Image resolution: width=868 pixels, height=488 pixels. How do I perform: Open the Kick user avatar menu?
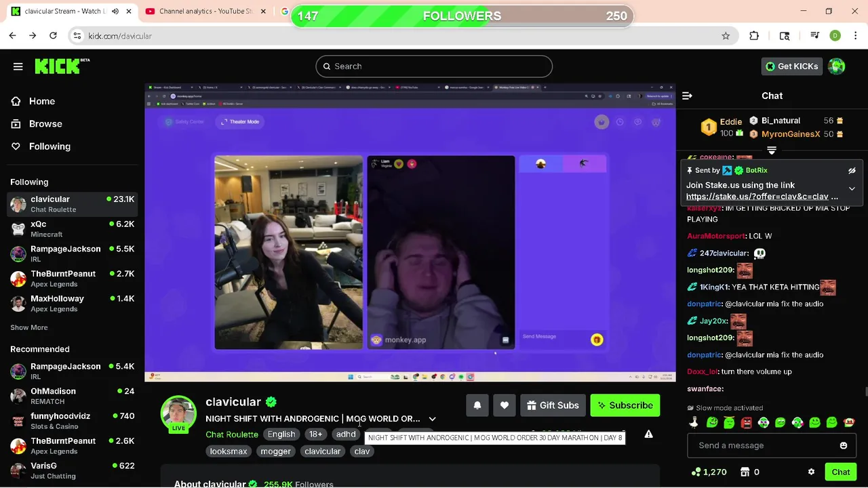(x=837, y=66)
